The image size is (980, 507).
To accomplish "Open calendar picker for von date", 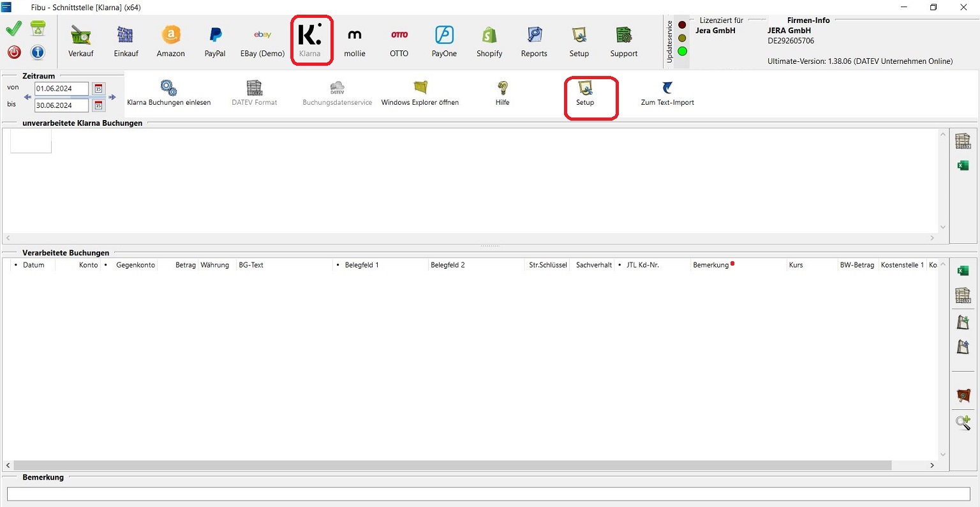I will [x=98, y=89].
